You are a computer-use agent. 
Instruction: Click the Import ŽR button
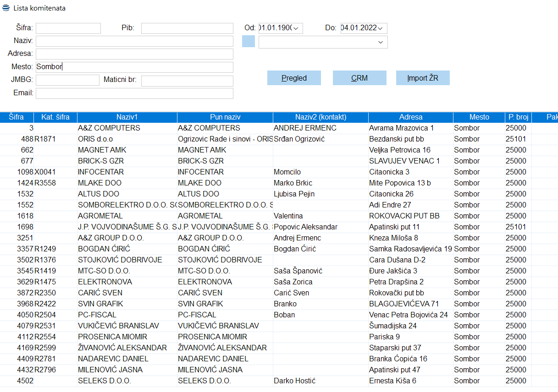pyautogui.click(x=422, y=78)
